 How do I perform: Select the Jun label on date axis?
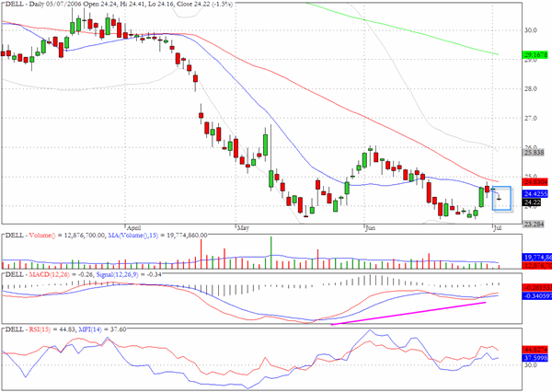pos(370,228)
